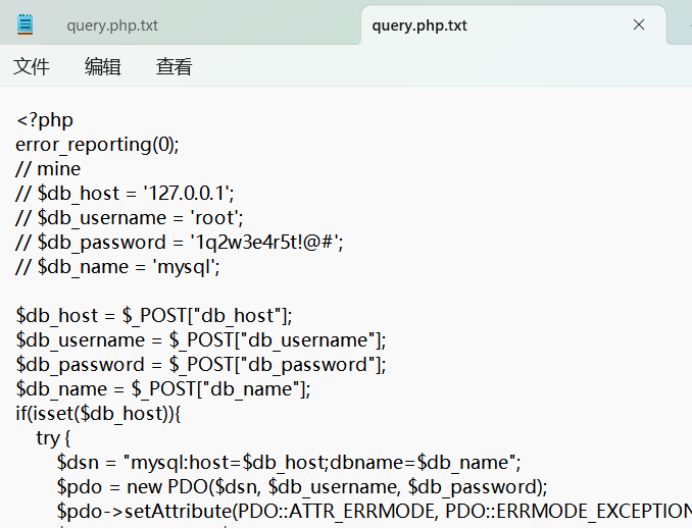Open the 查看 menu
Image resolution: width=692 pixels, height=529 pixels.
click(x=174, y=67)
